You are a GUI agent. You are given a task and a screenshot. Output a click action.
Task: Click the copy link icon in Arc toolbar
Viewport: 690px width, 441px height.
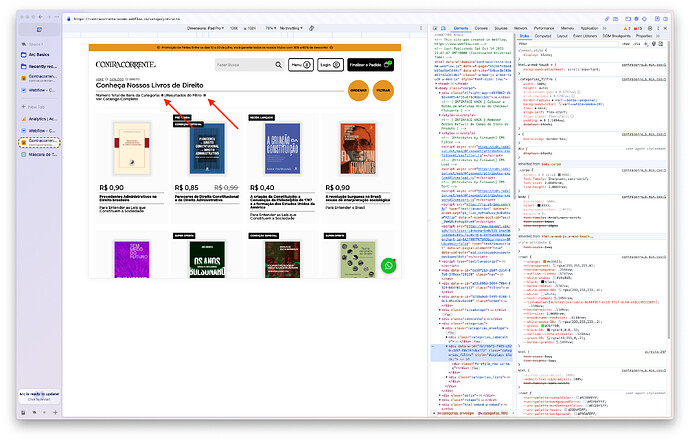[x=607, y=19]
